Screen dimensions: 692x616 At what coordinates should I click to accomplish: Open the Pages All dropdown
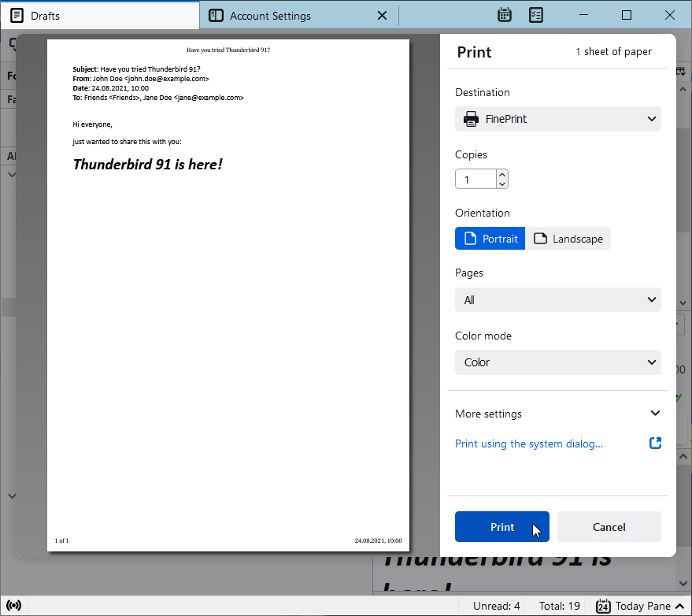[558, 300]
